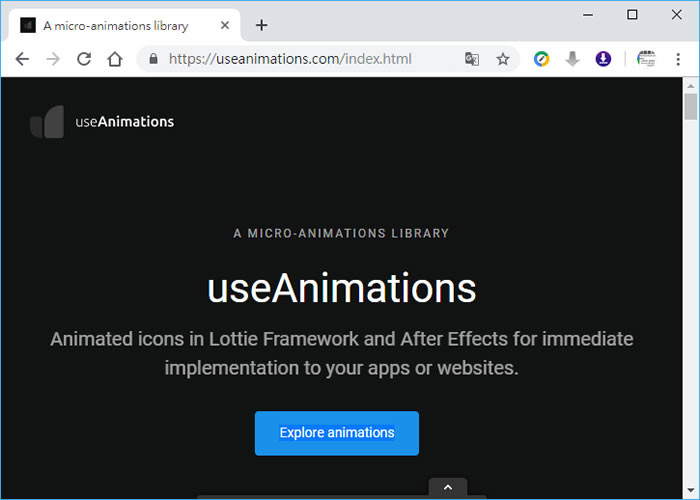700x500 pixels.
Task: Click the useAnimations logo in header
Action: pos(102,122)
